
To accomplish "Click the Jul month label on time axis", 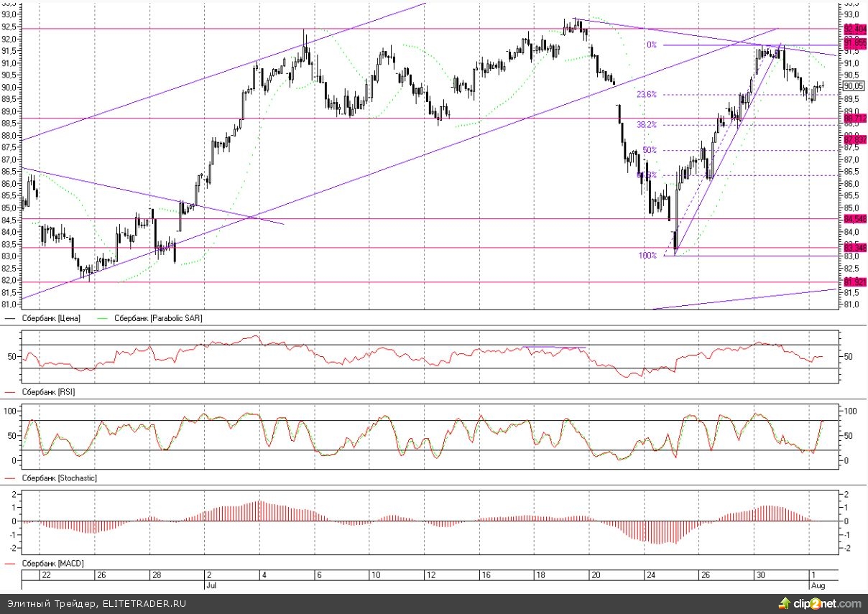I will point(211,585).
